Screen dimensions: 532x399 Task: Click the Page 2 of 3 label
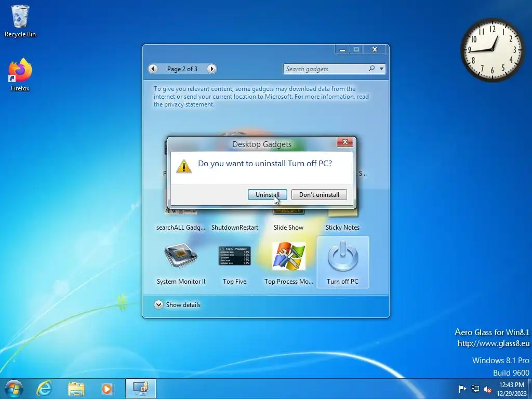point(182,69)
